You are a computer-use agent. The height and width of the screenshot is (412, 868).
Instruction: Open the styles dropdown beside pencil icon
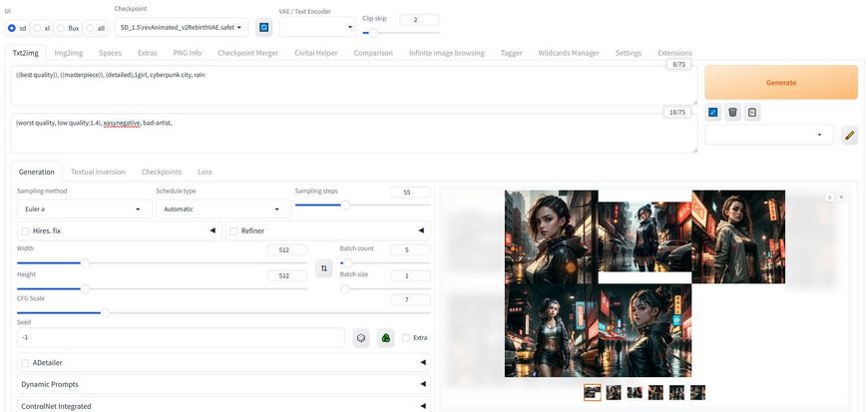769,135
